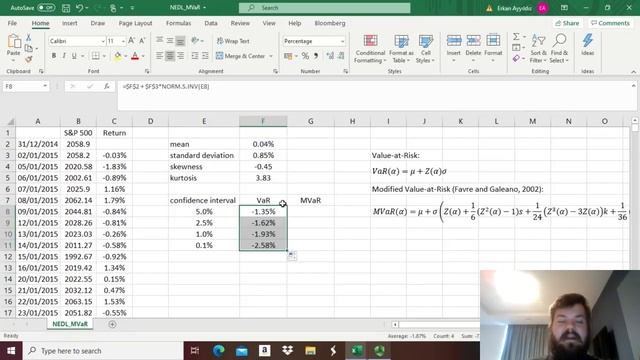Toggle center horizontal alignment
Viewport: 640px width, 360px height.
click(x=169, y=56)
